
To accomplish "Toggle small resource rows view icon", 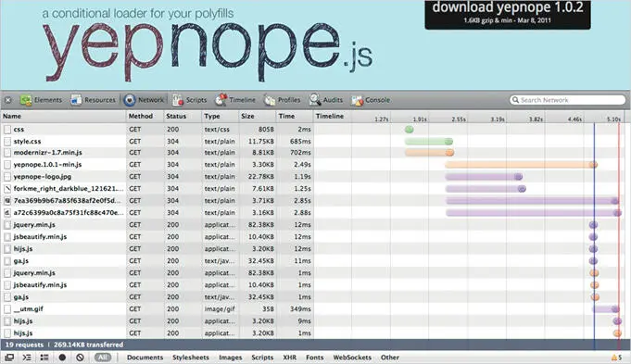I will click(44, 358).
